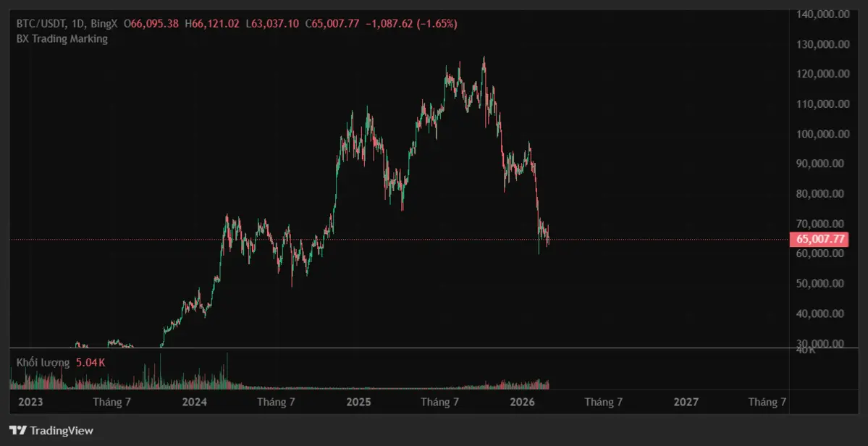Select 2024 on the time axis

click(194, 402)
